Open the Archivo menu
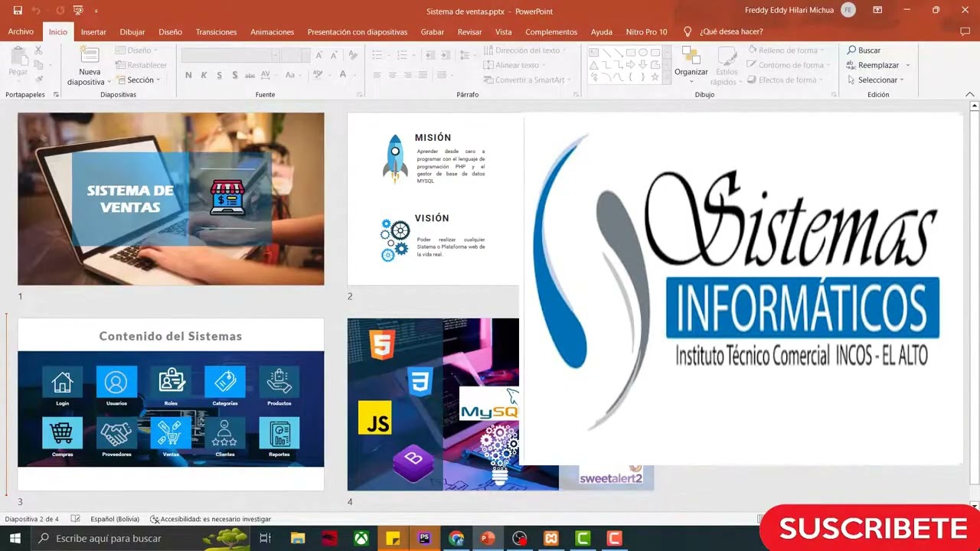 pos(21,32)
